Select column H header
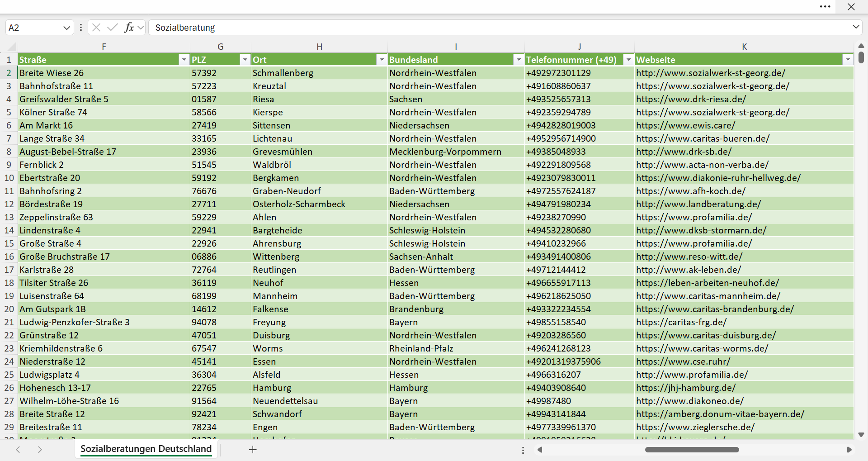 319,47
